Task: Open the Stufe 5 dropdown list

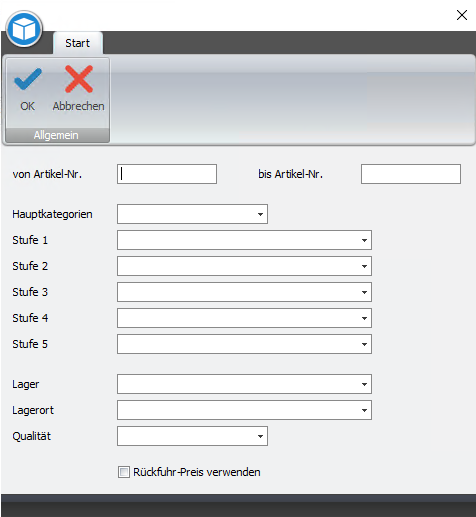Action: (364, 344)
